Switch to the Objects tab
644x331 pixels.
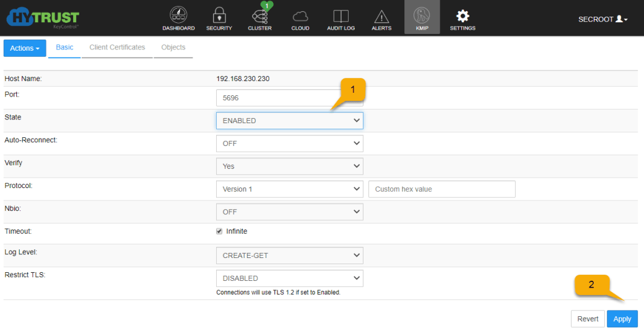click(173, 48)
